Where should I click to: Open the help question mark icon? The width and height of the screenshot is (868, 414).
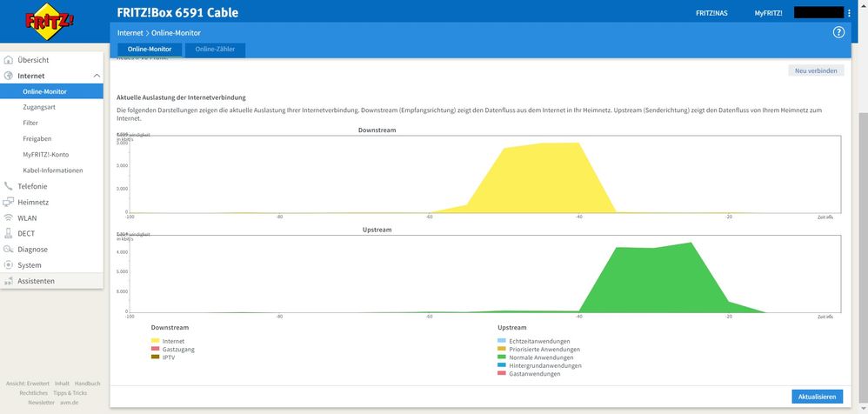tap(838, 33)
